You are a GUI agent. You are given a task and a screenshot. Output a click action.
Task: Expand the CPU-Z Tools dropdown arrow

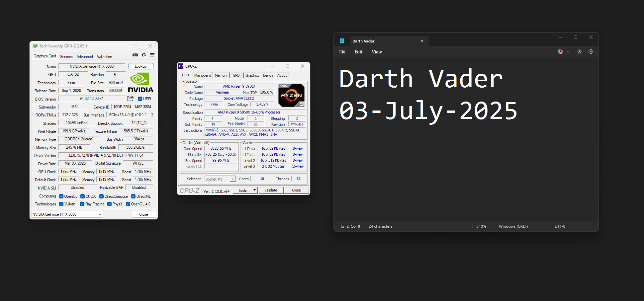[254, 190]
